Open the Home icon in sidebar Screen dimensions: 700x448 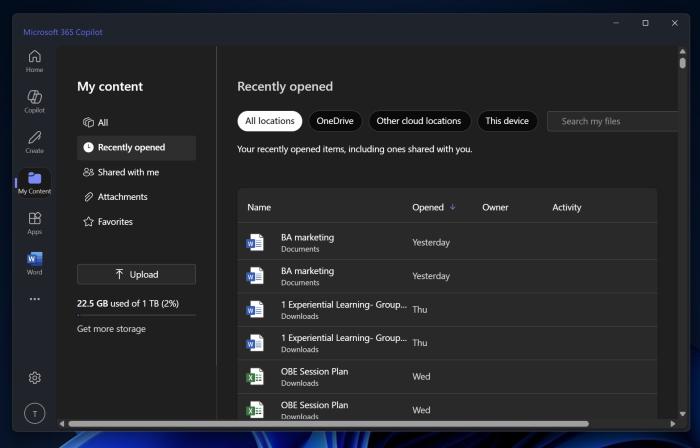[34, 60]
